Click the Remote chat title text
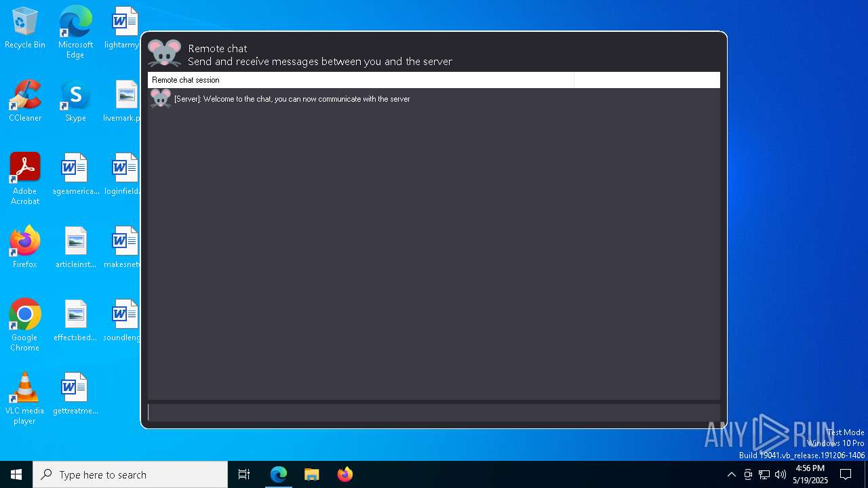This screenshot has width=868, height=488. coord(218,48)
